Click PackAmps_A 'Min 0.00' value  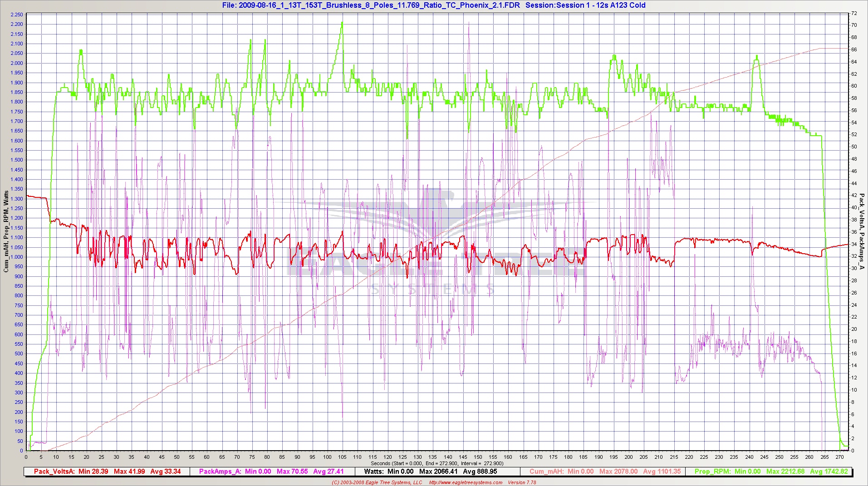(x=258, y=471)
